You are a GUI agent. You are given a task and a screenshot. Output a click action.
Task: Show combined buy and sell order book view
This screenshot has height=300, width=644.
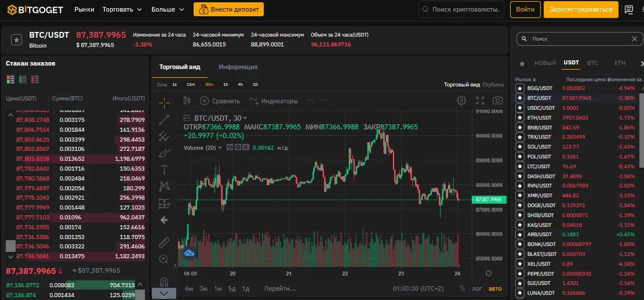tap(10, 79)
